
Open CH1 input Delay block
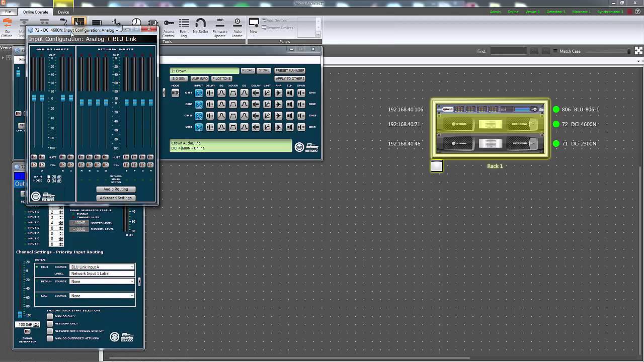point(210,93)
